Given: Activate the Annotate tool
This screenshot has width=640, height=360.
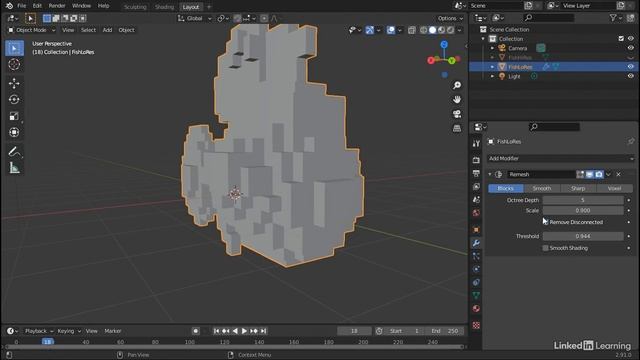Looking at the screenshot, I should (14, 151).
